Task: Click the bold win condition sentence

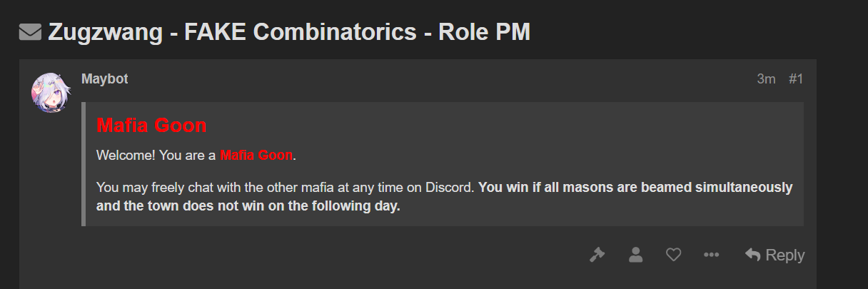Action: [444, 197]
